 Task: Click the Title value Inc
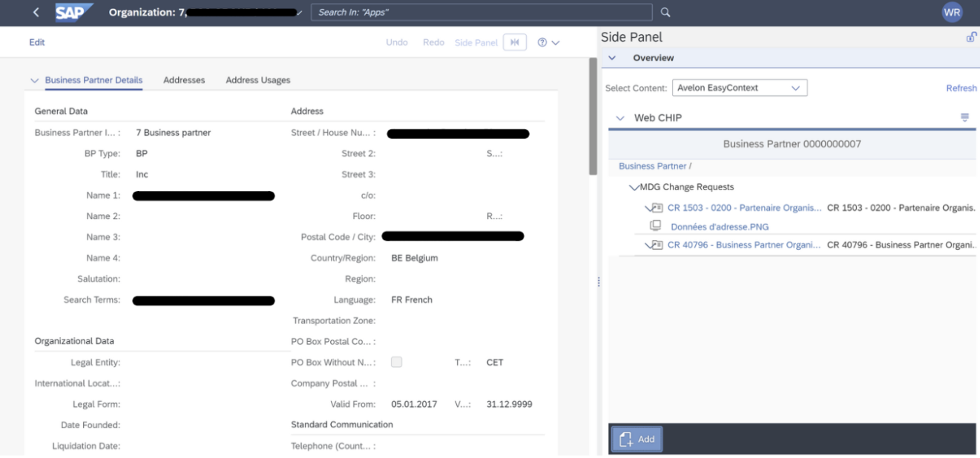tap(142, 175)
